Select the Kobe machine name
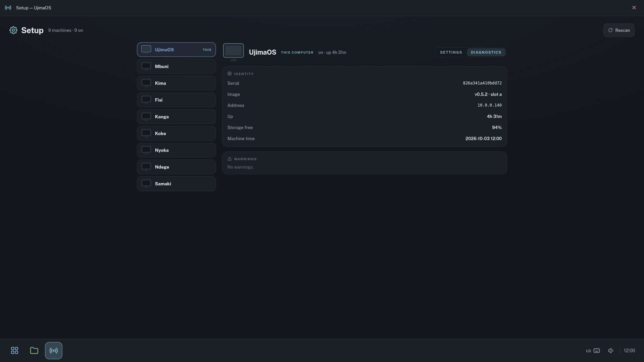This screenshot has height=362, width=644. 160,133
